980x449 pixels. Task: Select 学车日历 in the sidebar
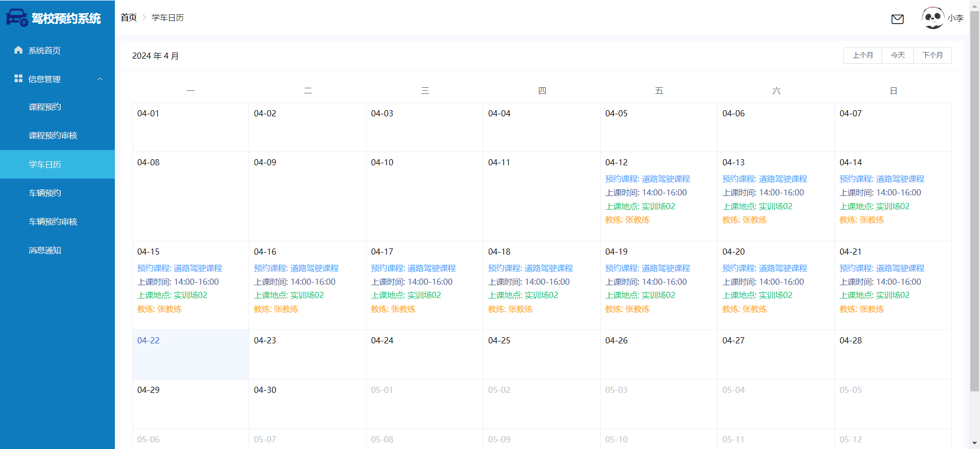point(45,164)
